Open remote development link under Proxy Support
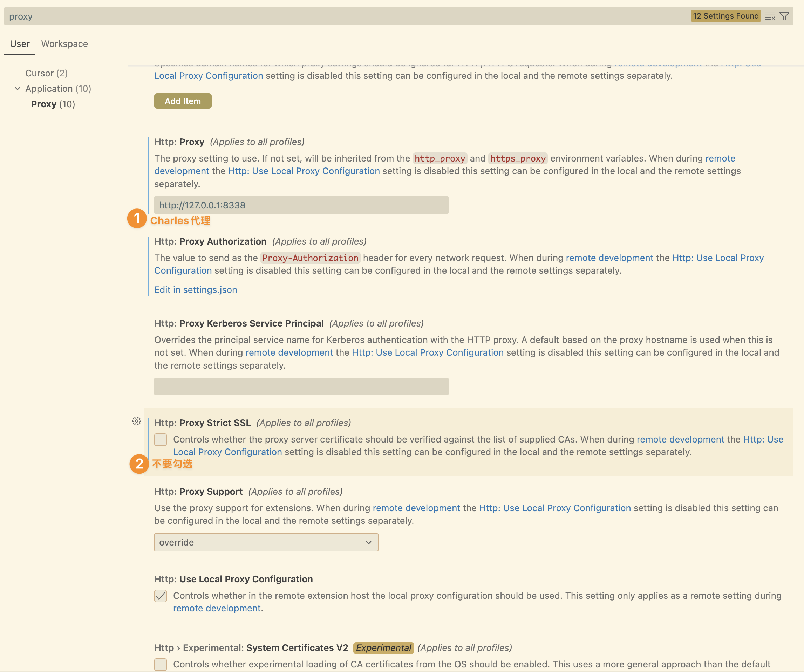 pos(416,508)
